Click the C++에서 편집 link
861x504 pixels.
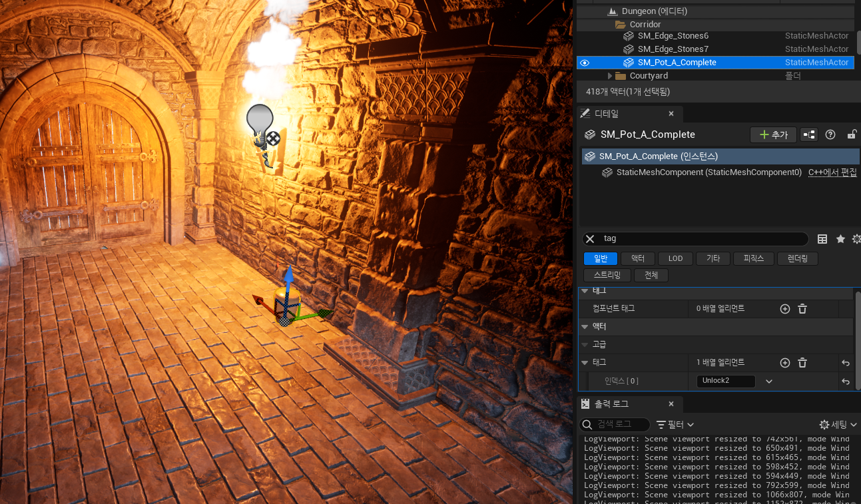(x=832, y=172)
